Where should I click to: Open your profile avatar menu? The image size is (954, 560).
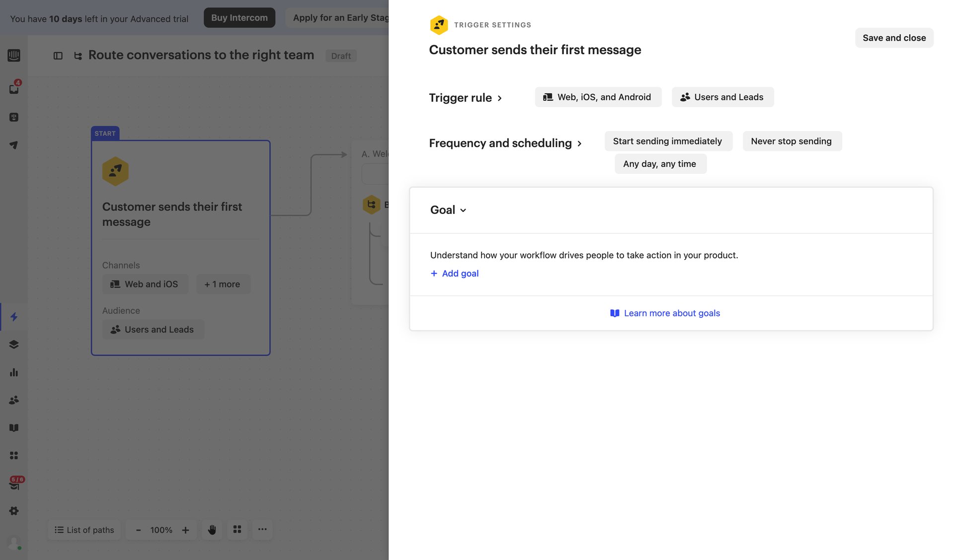tap(13, 543)
